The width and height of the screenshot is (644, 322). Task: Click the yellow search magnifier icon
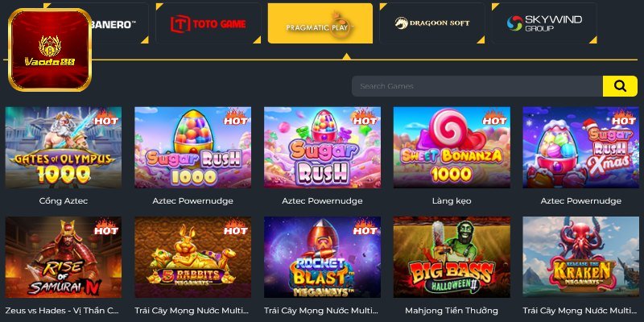[x=620, y=86]
